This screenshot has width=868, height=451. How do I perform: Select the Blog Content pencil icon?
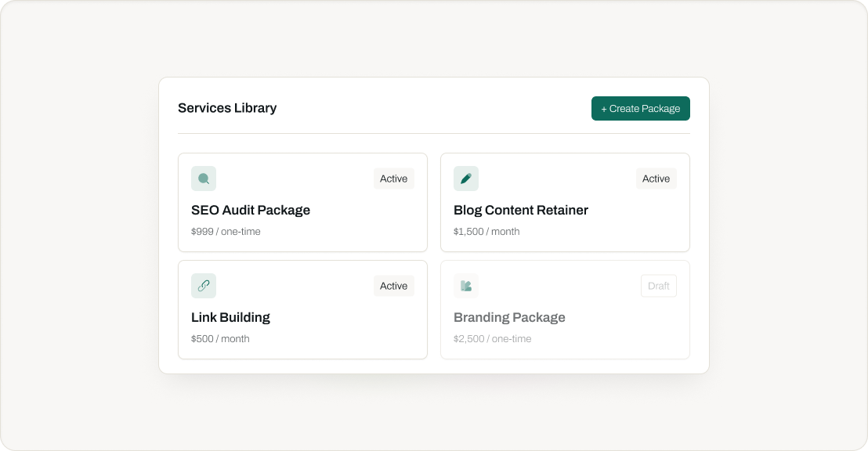coord(466,179)
